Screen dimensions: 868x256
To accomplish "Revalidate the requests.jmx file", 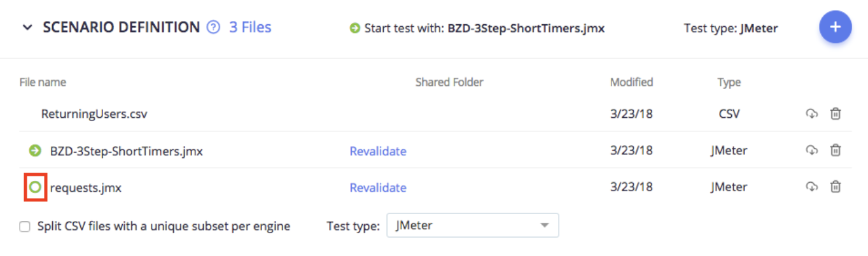I will coord(378,187).
